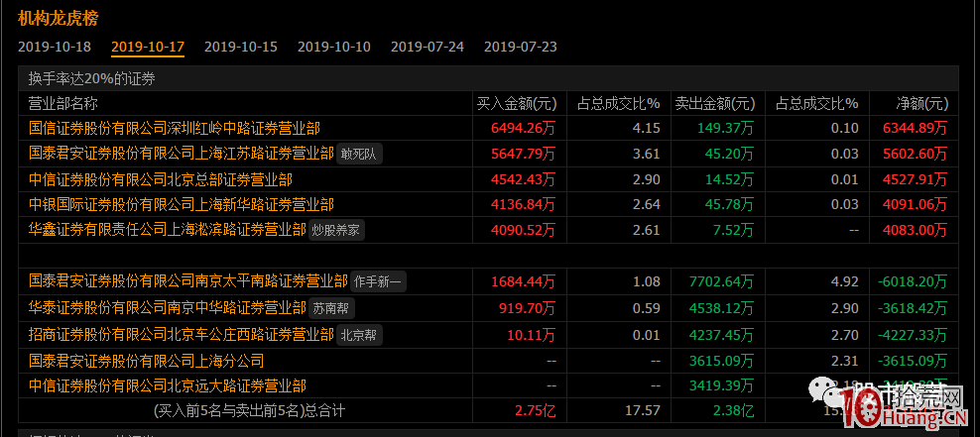Click sell amount 4538.12万
Screen dimensions: 980x437
(x=721, y=308)
